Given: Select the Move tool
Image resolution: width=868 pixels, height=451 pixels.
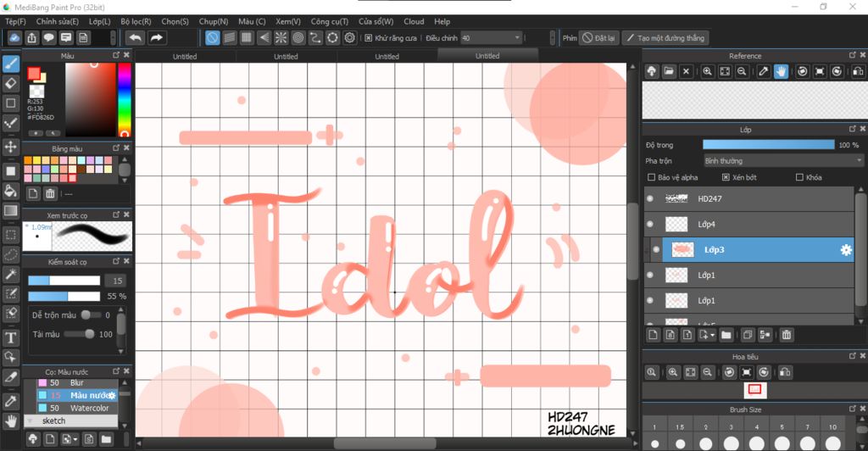Looking at the screenshot, I should coord(10,147).
